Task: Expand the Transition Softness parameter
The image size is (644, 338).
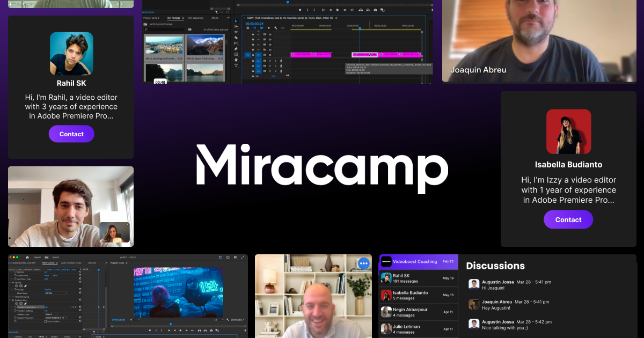Action: [x=12, y=311]
